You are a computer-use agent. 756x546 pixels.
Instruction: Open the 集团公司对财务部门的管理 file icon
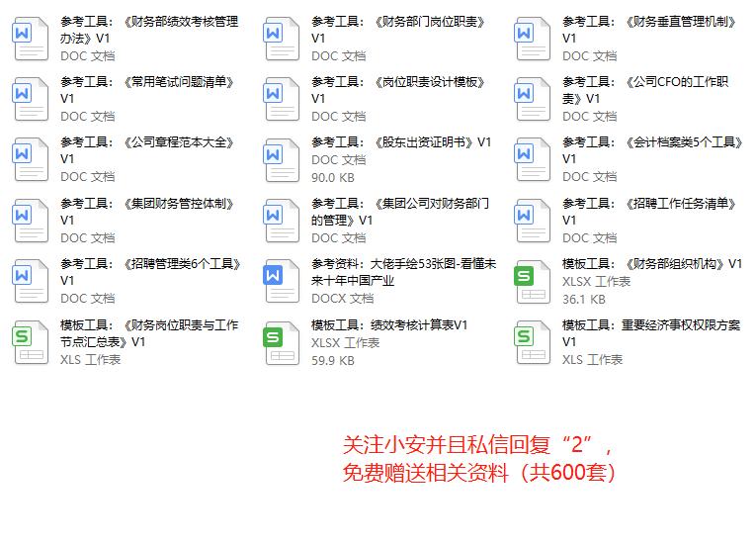282,221
